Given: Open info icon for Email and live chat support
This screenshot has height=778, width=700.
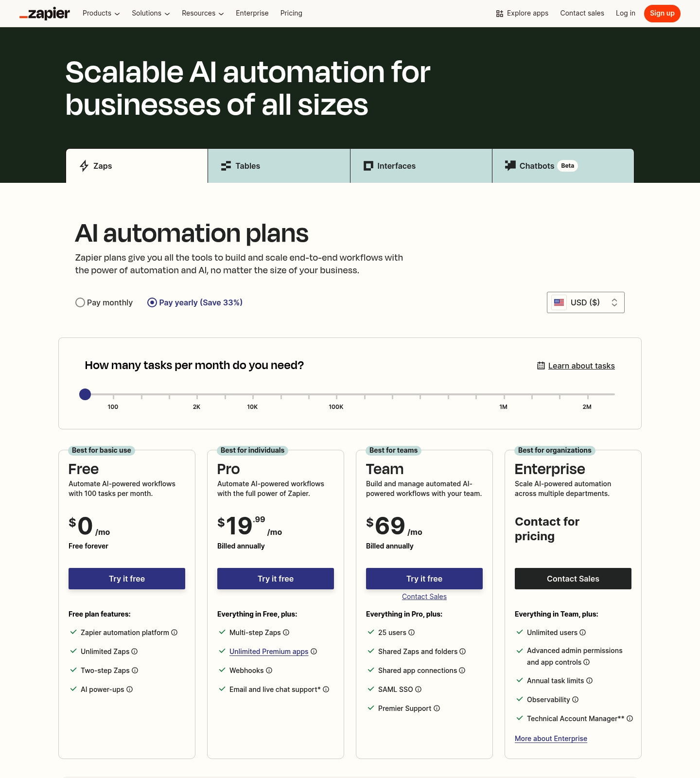Looking at the screenshot, I should (x=326, y=690).
